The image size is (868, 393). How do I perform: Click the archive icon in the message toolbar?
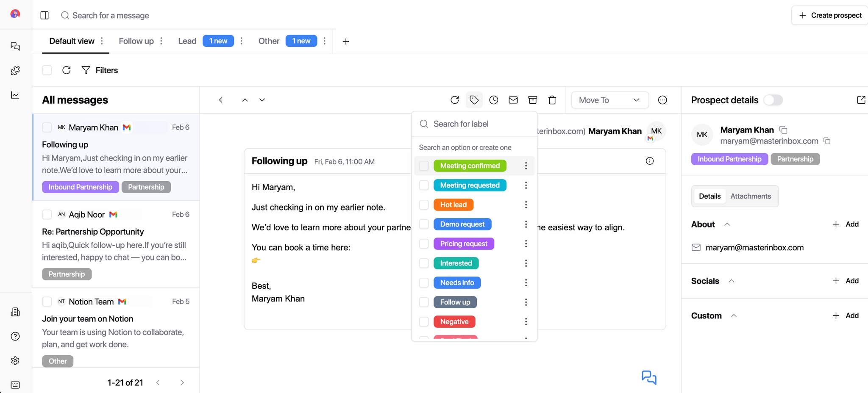tap(533, 100)
